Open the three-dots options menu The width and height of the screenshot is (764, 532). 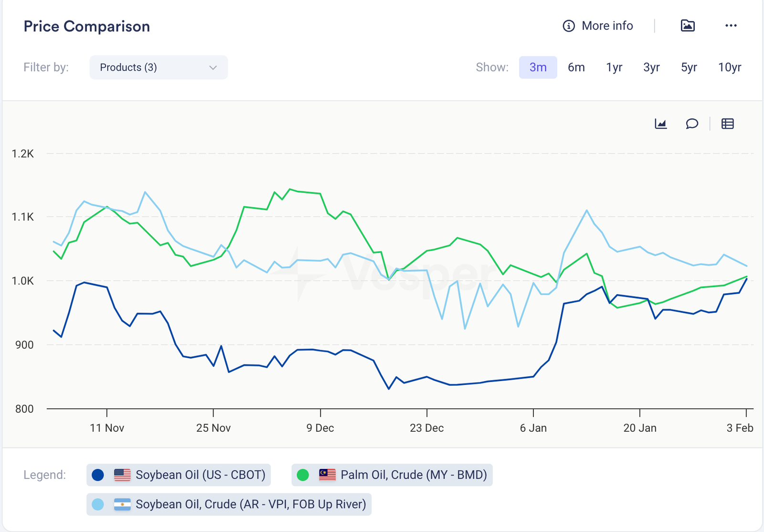click(x=731, y=26)
